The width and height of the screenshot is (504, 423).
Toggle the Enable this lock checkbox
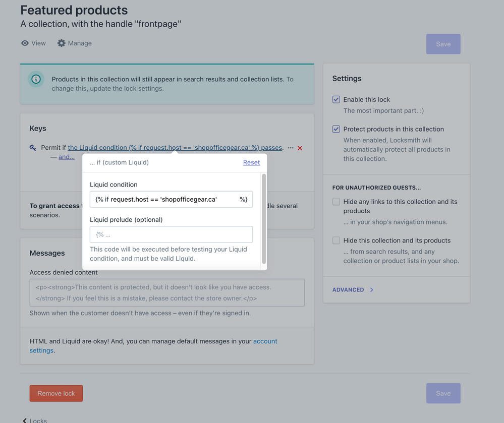tap(336, 100)
